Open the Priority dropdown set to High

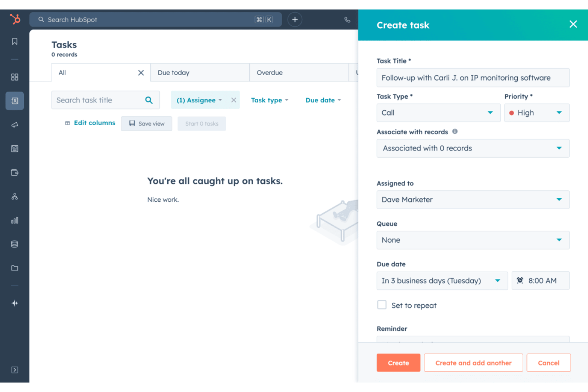click(537, 113)
